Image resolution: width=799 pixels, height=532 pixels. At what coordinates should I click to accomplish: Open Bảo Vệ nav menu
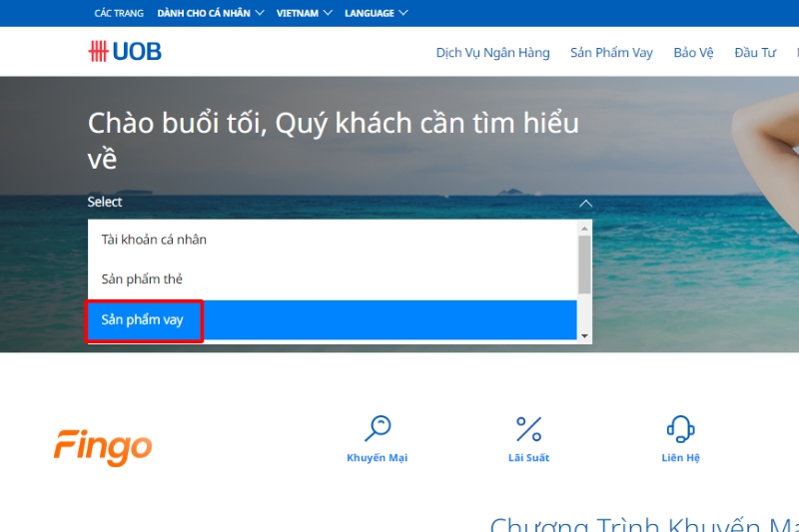693,53
